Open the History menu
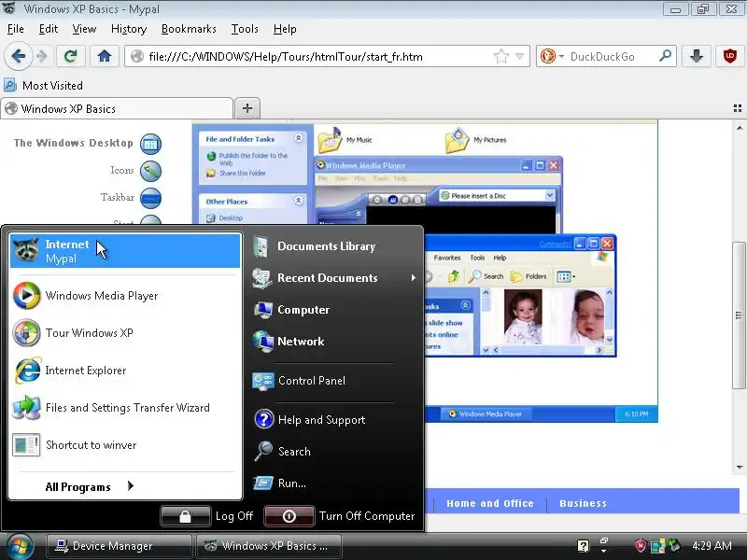Viewport: 747px width, 560px height. pos(129,29)
